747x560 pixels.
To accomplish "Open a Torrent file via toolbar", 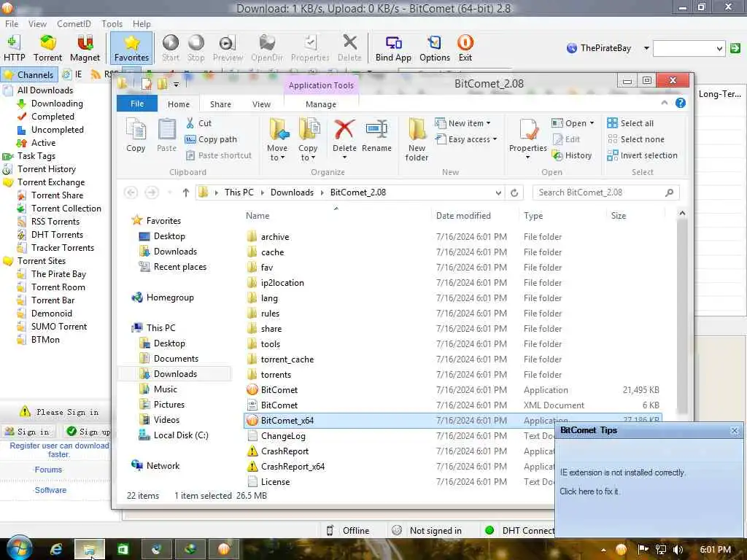I will tap(47, 47).
